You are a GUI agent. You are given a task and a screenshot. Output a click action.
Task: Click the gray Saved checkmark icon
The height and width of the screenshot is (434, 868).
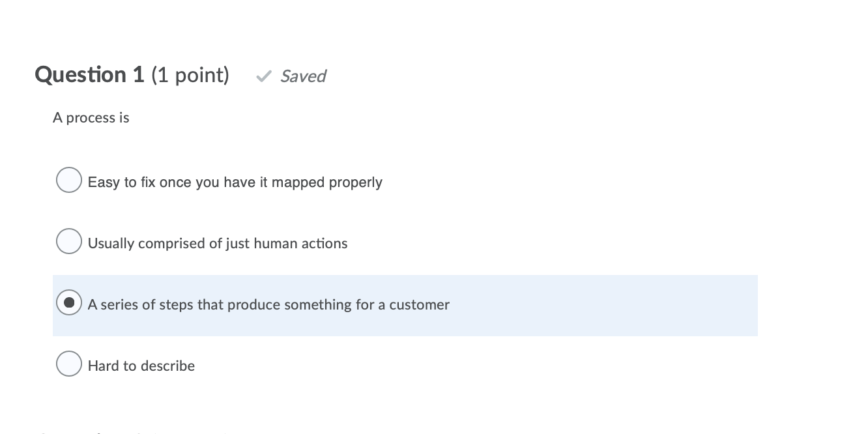point(263,76)
